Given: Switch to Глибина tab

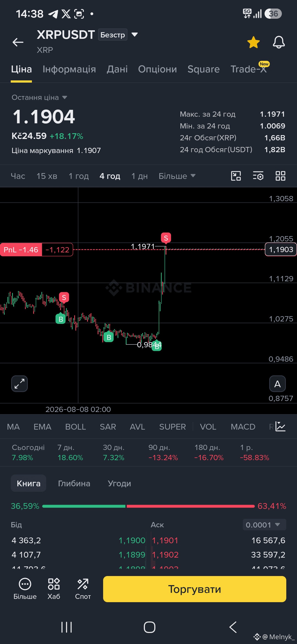Looking at the screenshot, I should 74,483.
